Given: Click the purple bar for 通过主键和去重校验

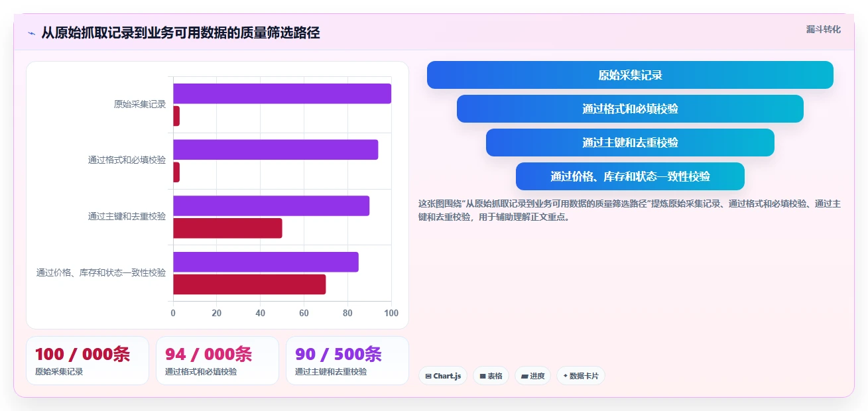Looking at the screenshot, I should click(x=271, y=206).
